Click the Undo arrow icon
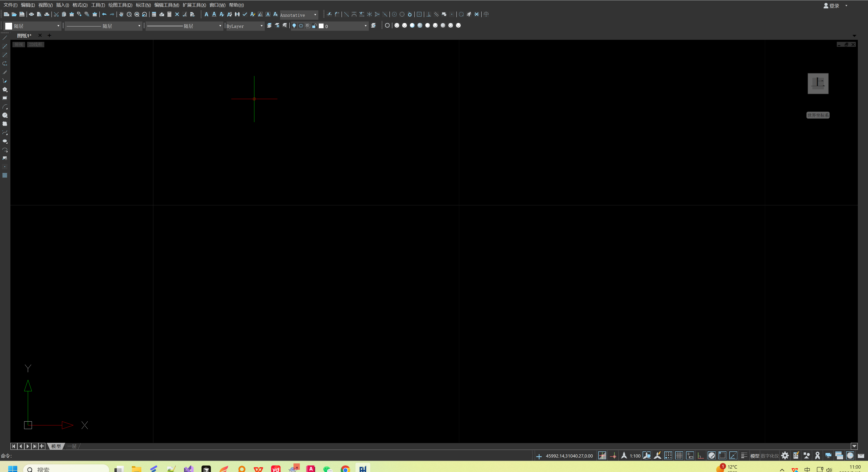868x472 pixels. [x=104, y=14]
